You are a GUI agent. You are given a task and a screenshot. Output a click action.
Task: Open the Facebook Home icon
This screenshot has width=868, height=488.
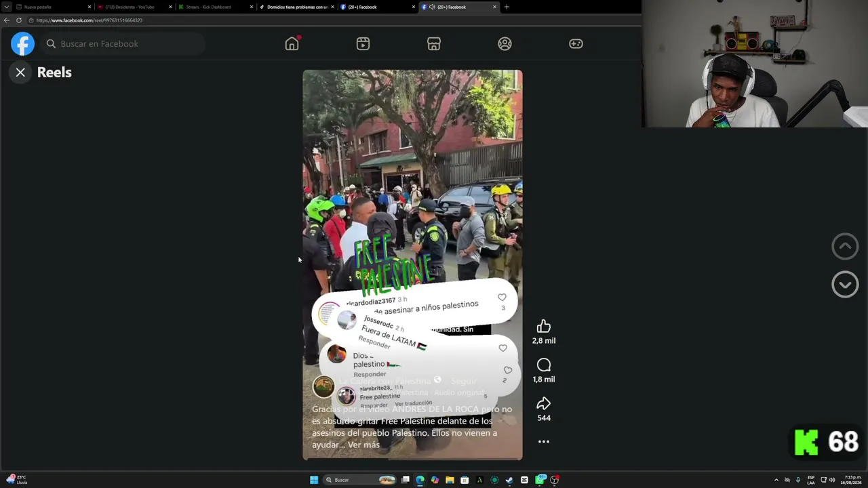point(292,44)
